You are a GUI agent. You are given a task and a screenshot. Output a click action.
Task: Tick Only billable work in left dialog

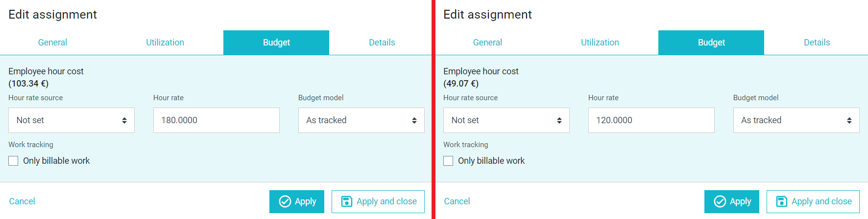(x=13, y=161)
